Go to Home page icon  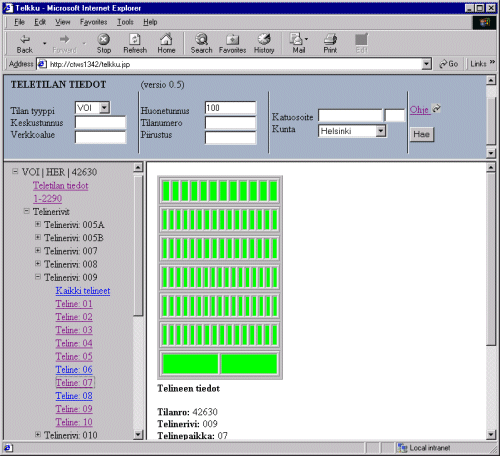(x=166, y=43)
